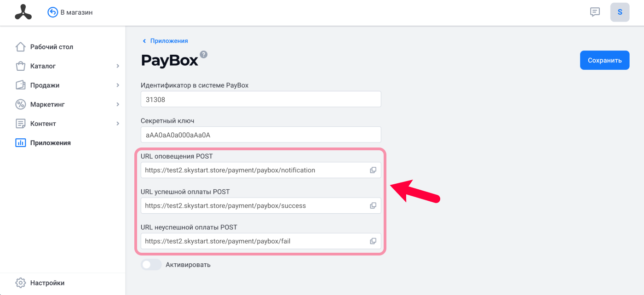Screen dimensions: 644x295
Task: Go to В магазин link
Action: pyautogui.click(x=76, y=12)
